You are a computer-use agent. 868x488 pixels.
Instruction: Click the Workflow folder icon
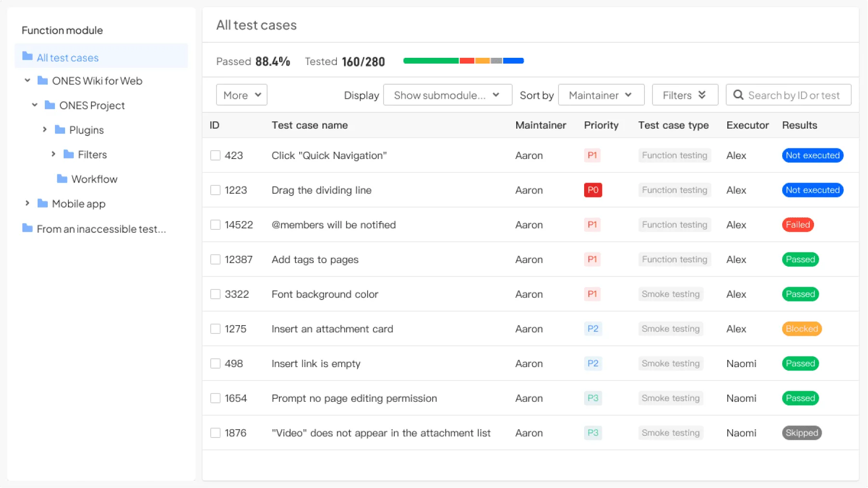point(62,179)
